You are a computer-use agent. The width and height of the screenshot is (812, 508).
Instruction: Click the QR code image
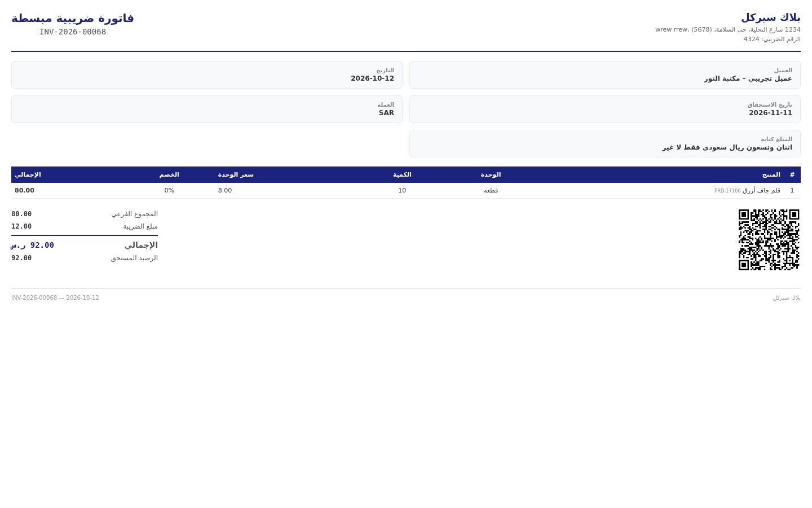click(769, 240)
